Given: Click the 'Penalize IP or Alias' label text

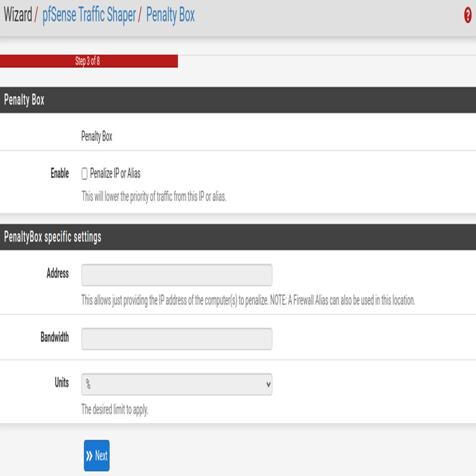Looking at the screenshot, I should (x=115, y=173).
